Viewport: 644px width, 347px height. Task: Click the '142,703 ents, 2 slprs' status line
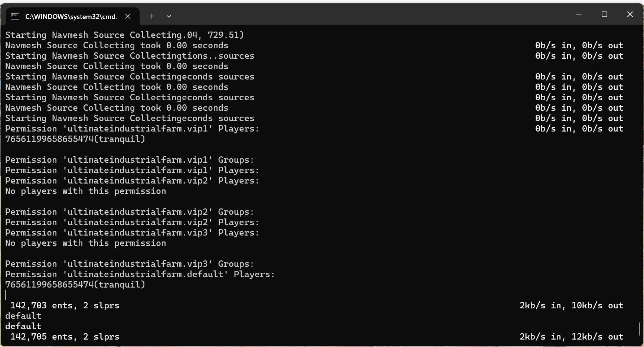coord(65,305)
